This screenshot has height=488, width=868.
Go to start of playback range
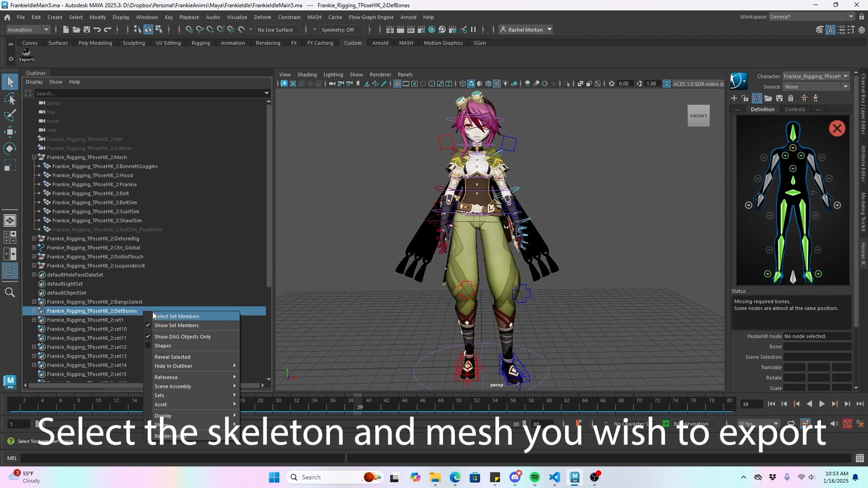[771, 404]
